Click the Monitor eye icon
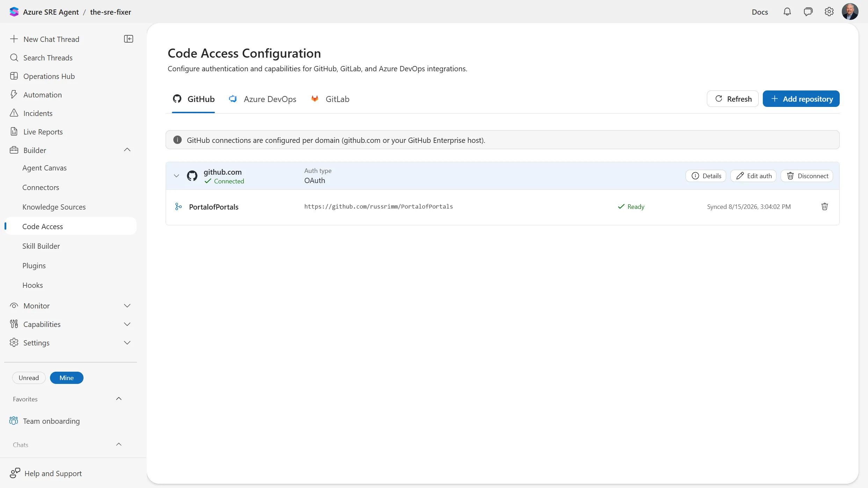This screenshot has height=488, width=868. click(x=14, y=306)
